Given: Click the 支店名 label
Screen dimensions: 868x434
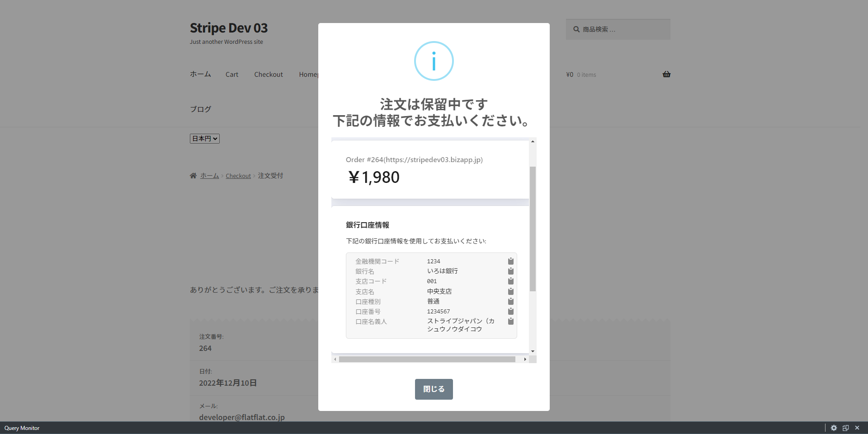Looking at the screenshot, I should (365, 292).
